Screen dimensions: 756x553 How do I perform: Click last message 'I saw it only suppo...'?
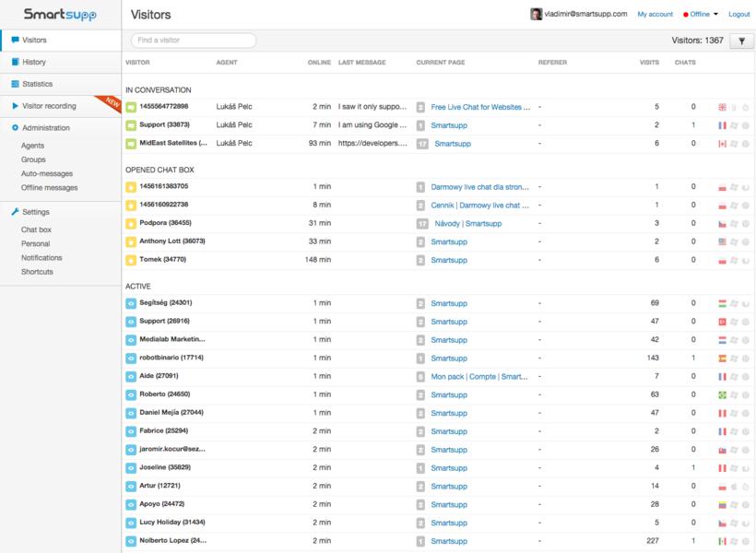point(372,107)
